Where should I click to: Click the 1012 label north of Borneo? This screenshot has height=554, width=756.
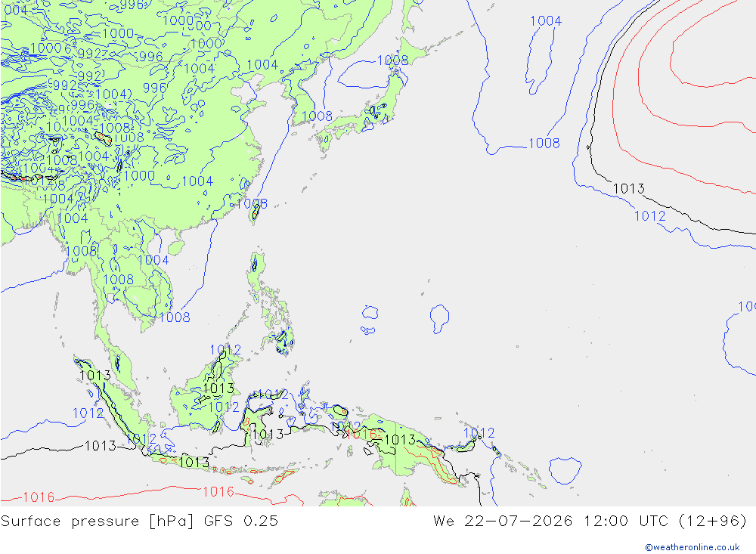click(225, 350)
